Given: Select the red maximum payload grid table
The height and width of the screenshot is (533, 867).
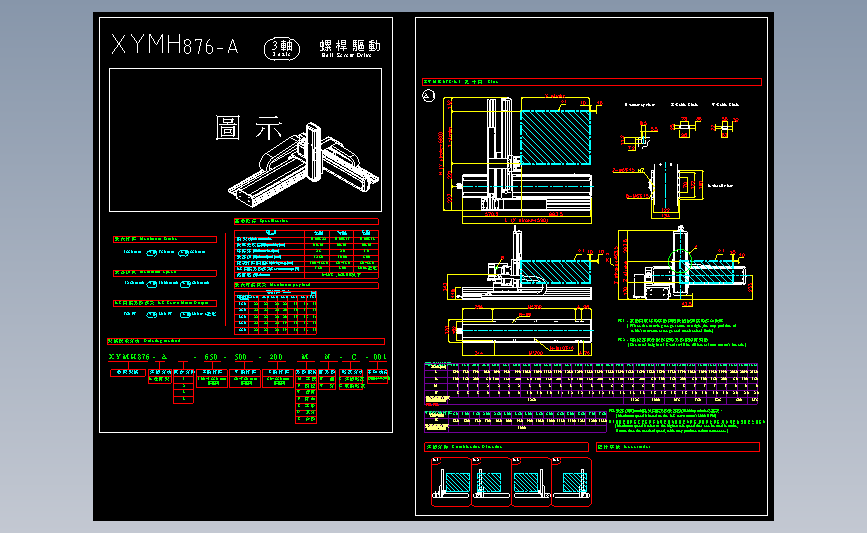Looking at the screenshot, I should 275,312.
